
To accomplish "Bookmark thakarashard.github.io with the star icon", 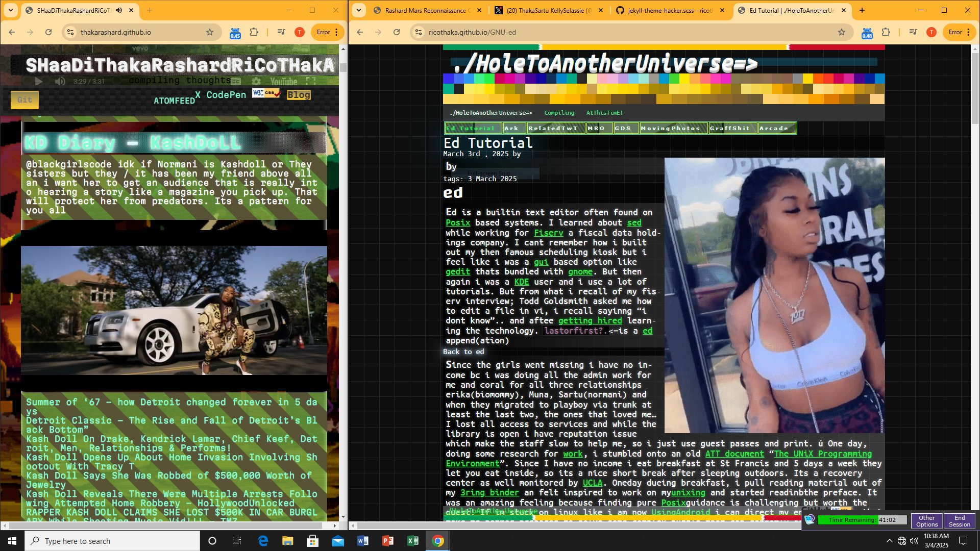I will click(209, 32).
